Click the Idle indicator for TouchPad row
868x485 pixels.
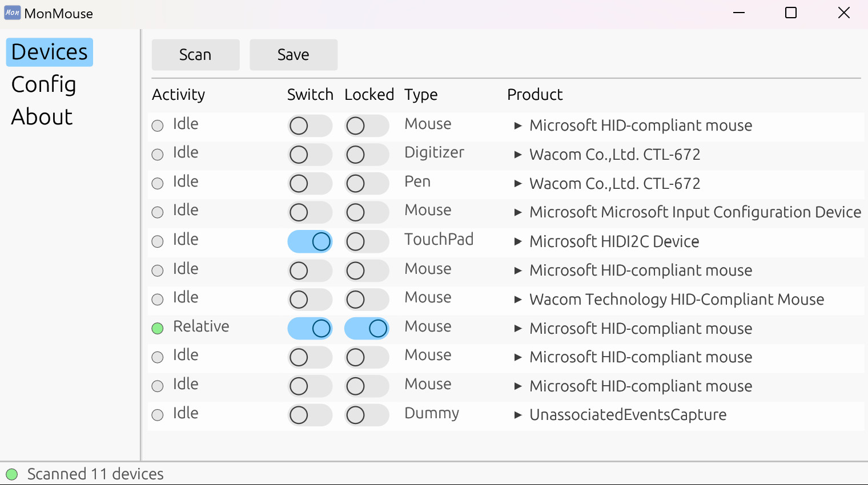158,241
